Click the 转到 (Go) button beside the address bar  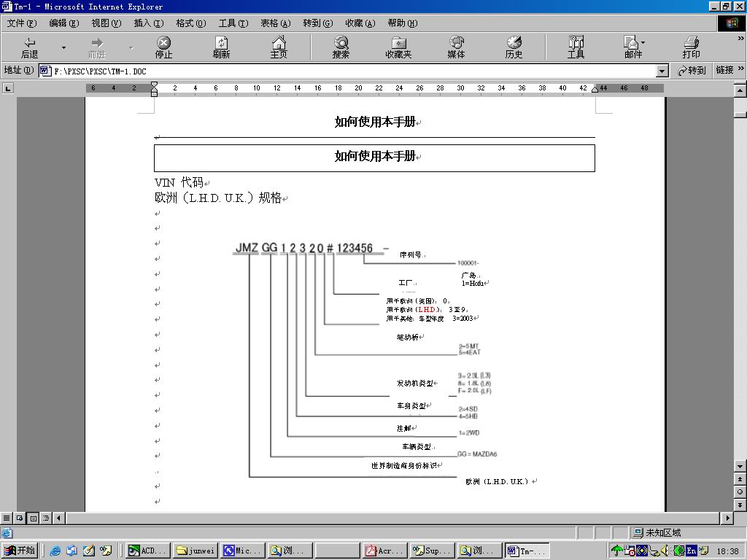pyautogui.click(x=692, y=71)
